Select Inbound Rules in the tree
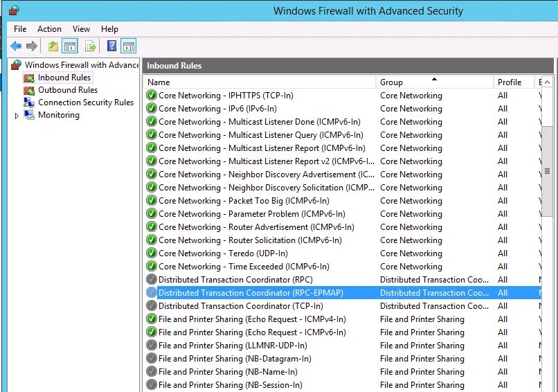 [x=64, y=78]
